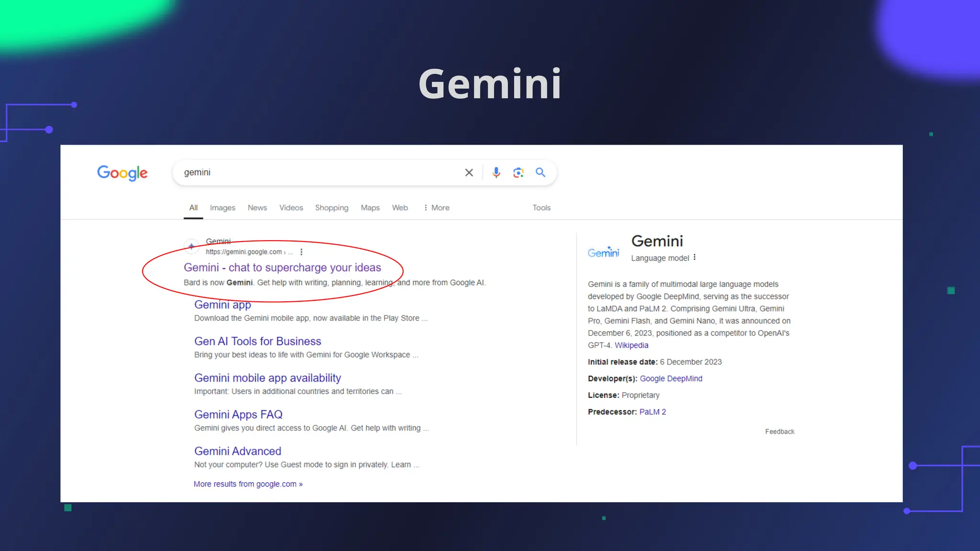Open the Gemini Apps FAQ link
980x551 pixels.
238,414
